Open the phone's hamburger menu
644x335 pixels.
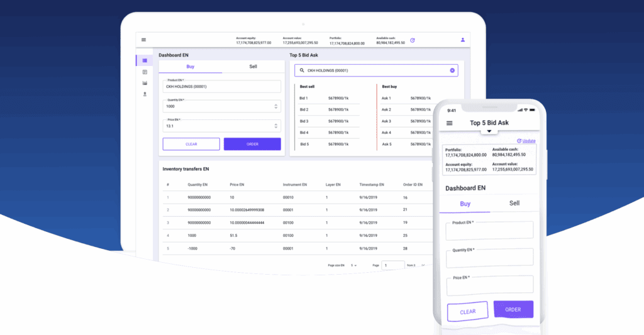point(449,123)
